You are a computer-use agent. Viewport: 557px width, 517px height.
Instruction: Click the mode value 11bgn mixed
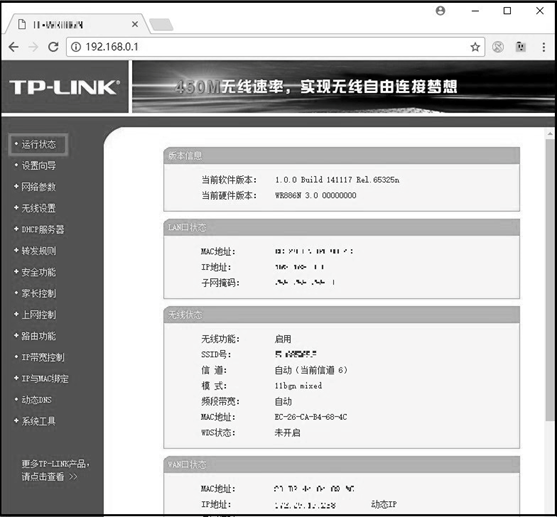pyautogui.click(x=298, y=386)
